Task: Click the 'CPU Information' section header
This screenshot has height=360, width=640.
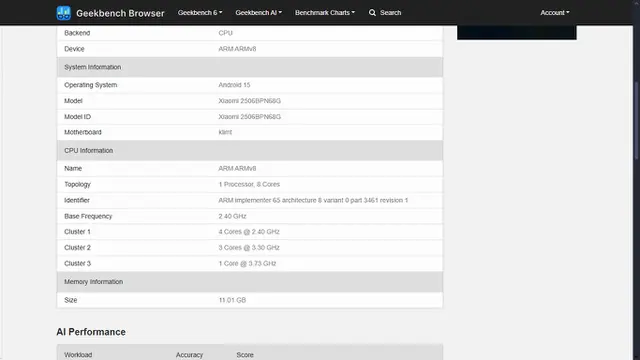Action: (250, 151)
